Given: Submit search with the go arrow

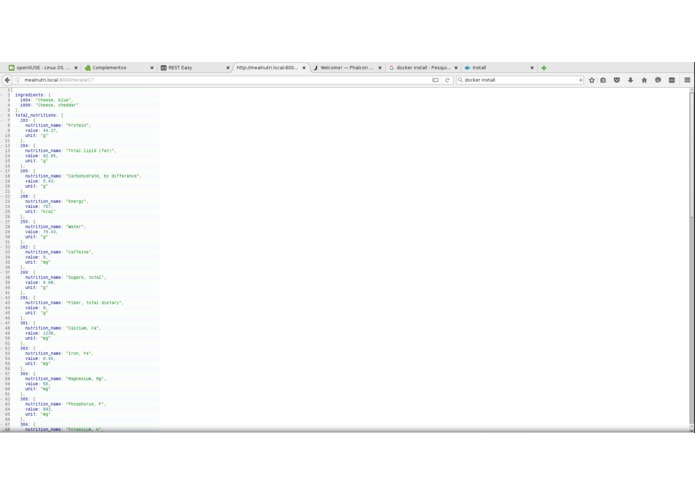Looking at the screenshot, I should (x=580, y=80).
